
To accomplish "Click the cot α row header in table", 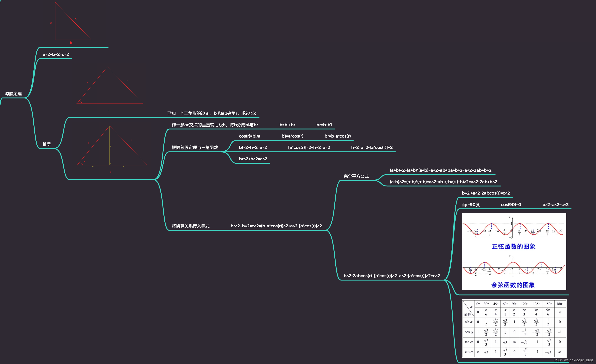I will (469, 352).
